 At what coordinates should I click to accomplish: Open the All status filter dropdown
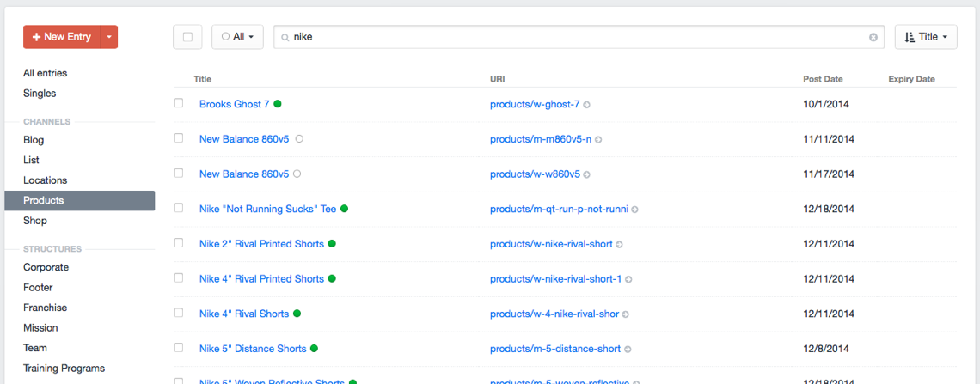[237, 37]
